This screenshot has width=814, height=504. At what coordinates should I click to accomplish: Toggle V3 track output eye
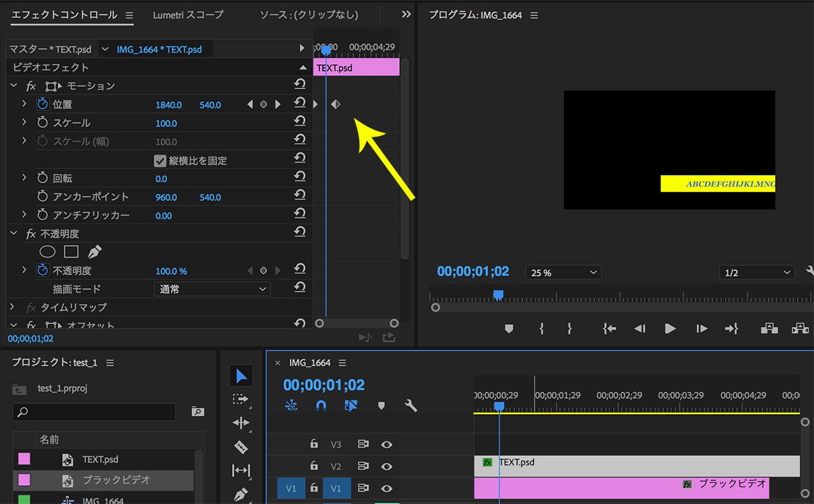pyautogui.click(x=386, y=444)
